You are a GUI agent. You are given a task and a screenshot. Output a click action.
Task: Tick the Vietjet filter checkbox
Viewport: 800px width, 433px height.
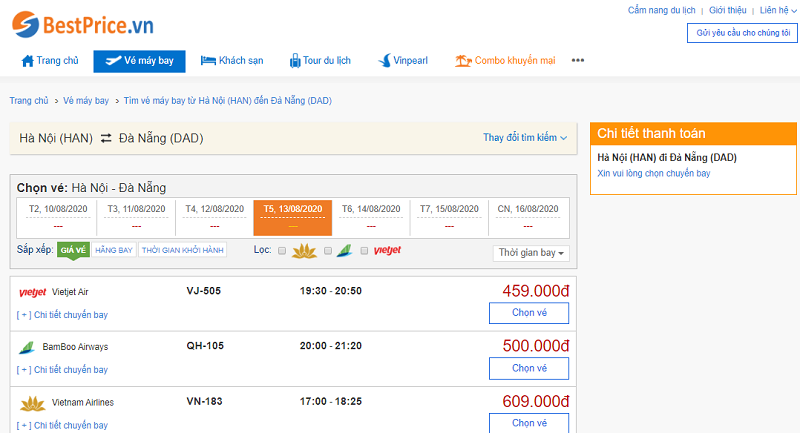(x=364, y=250)
